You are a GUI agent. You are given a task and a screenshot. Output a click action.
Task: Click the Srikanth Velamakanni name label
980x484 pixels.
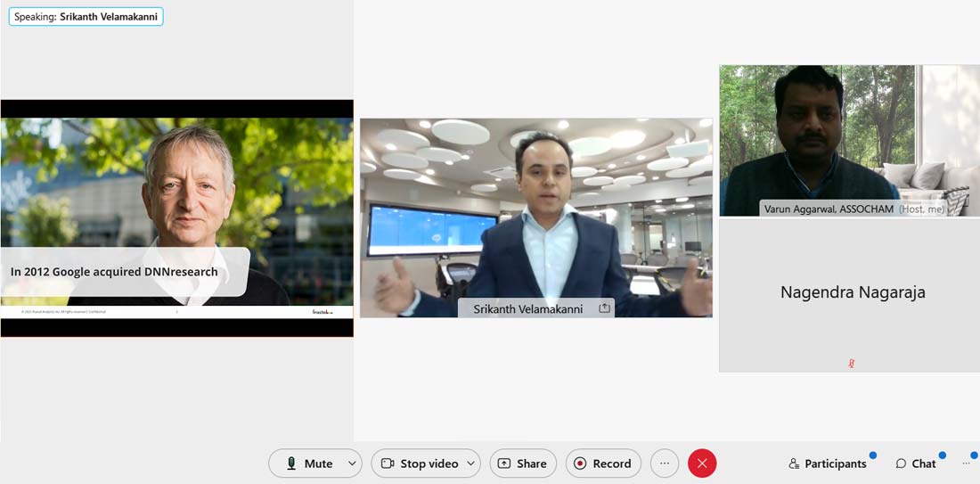click(x=527, y=309)
